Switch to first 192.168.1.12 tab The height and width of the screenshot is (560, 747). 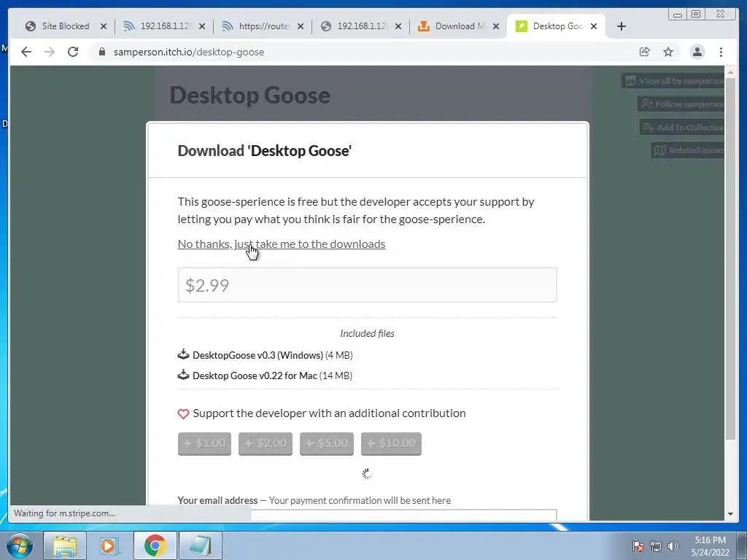pos(164,26)
